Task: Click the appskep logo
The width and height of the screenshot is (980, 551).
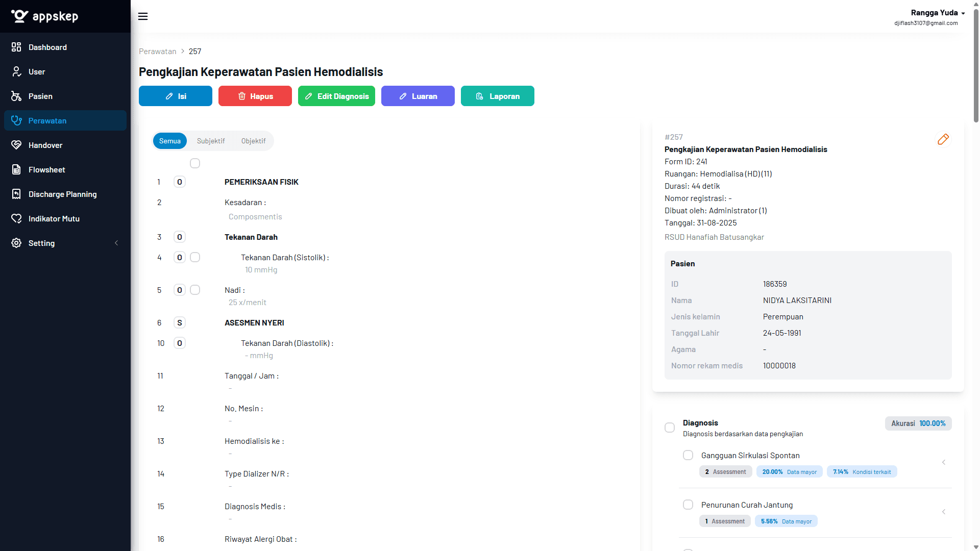Action: pos(45,16)
